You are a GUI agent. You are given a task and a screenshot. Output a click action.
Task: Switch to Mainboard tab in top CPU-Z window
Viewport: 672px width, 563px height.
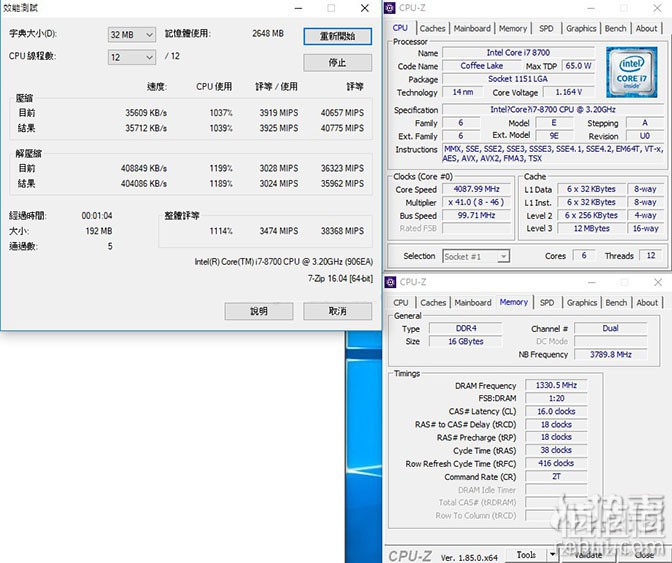[x=472, y=28]
